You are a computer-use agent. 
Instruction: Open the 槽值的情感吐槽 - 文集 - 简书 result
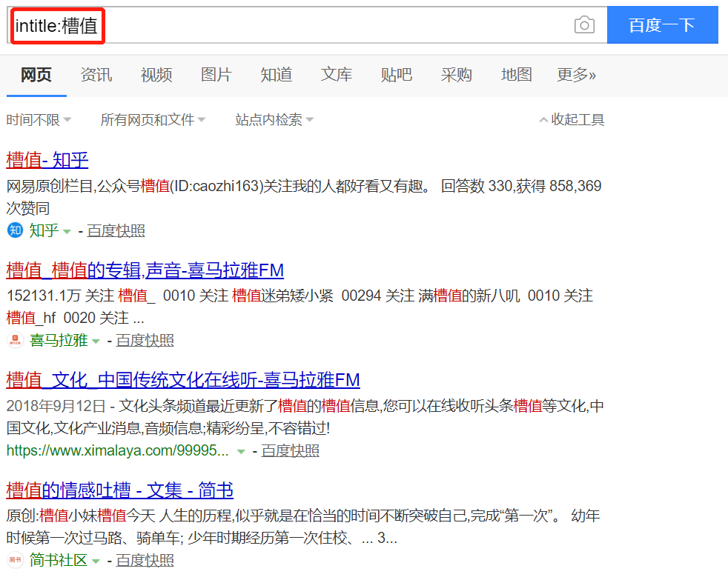[x=120, y=490]
